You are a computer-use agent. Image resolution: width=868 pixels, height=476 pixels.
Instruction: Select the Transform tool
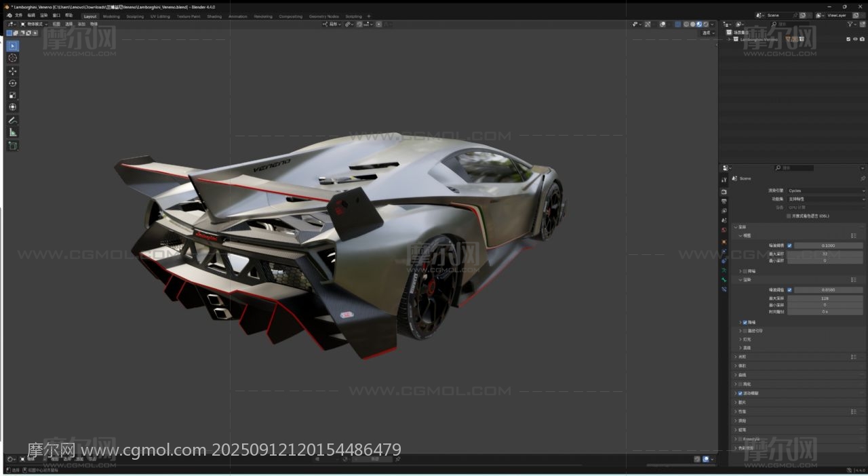tap(13, 107)
